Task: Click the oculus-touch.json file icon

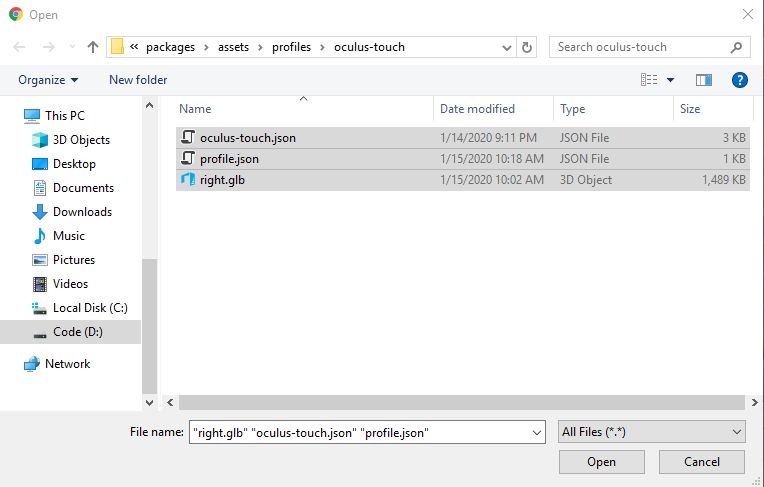Action: pos(188,137)
